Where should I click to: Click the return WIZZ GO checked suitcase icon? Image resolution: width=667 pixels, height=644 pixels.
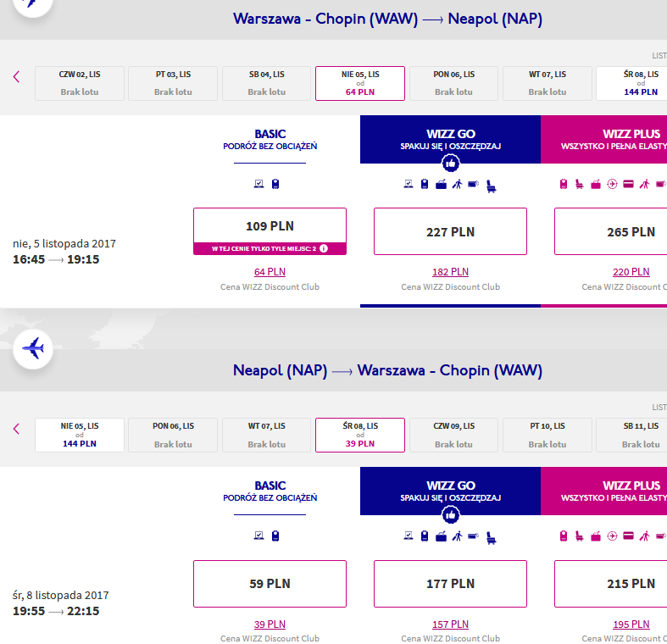(441, 536)
